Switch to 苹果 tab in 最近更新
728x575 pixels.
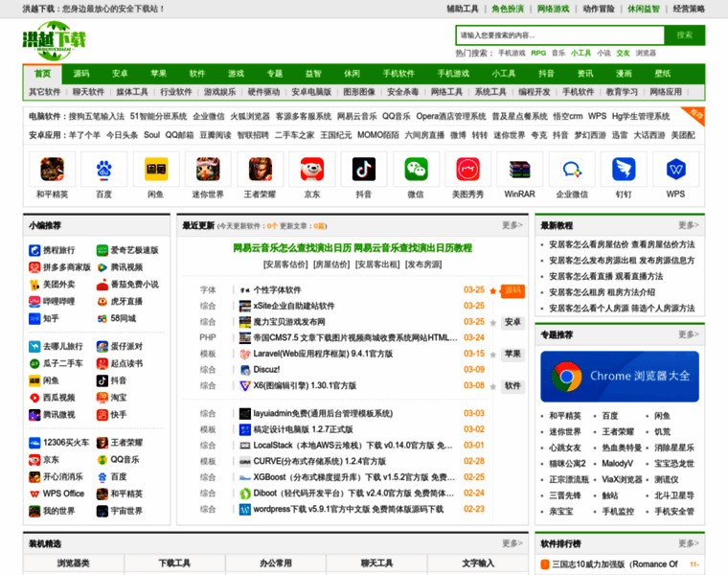512,354
